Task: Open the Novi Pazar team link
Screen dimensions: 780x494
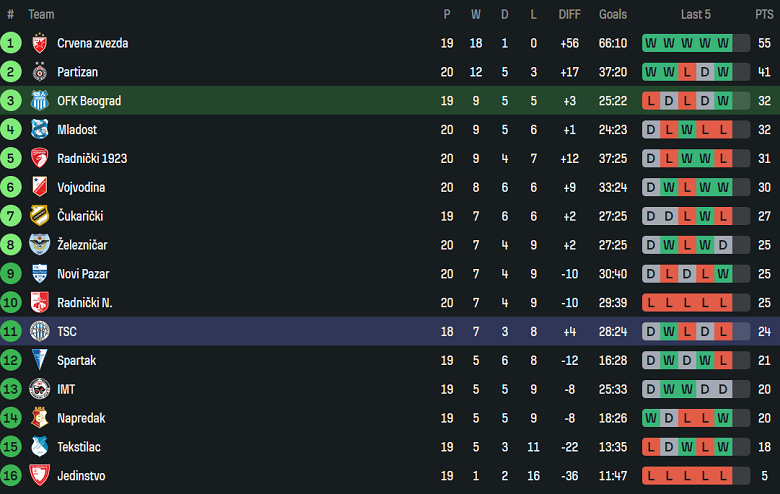Action: 83,274
